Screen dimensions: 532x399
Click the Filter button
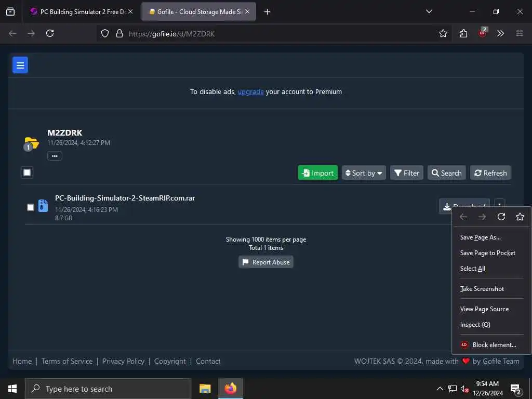tap(406, 173)
